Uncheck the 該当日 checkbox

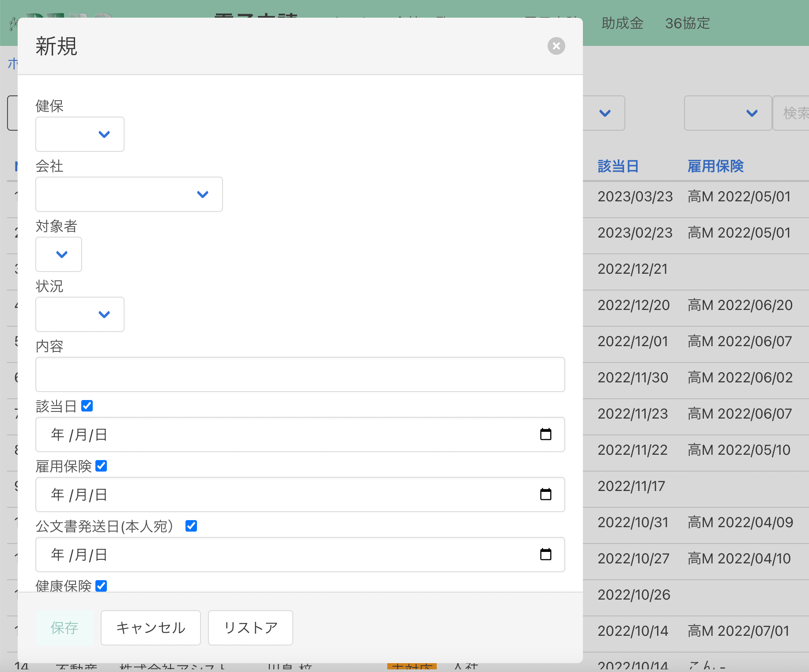point(87,405)
